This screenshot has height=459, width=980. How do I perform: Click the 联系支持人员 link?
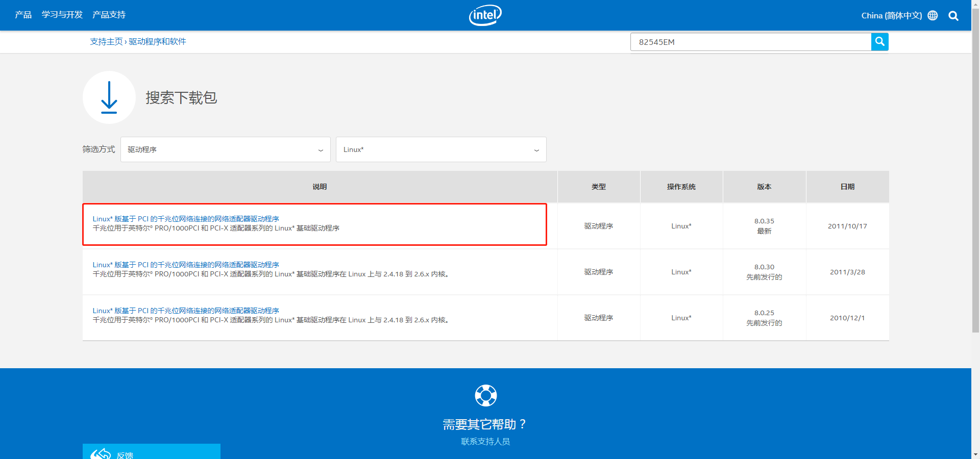(485, 441)
